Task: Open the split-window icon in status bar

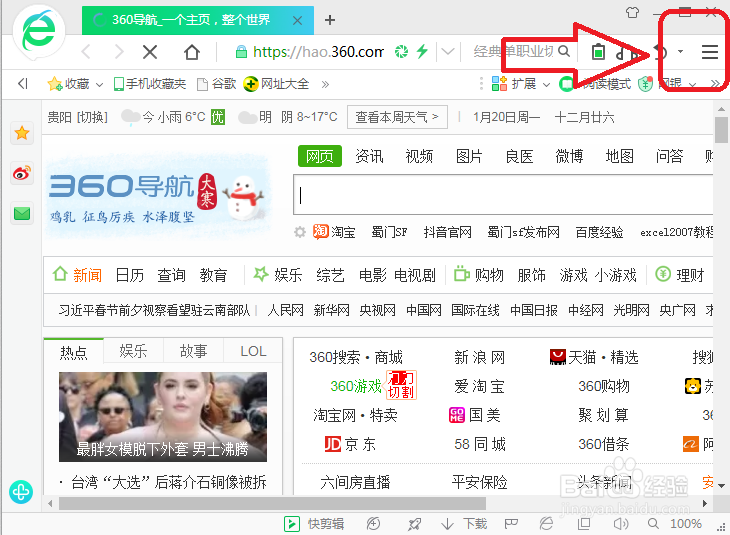Action: [x=583, y=524]
